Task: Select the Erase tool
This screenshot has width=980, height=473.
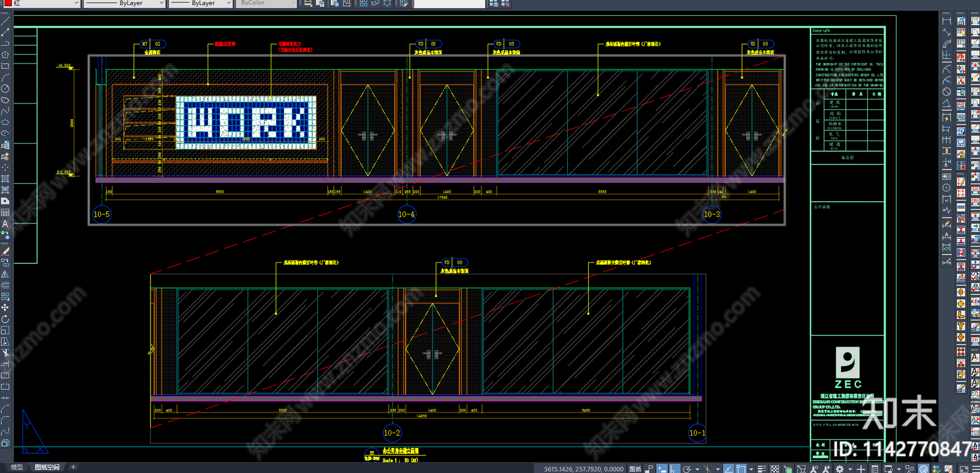Action: click(x=5, y=251)
